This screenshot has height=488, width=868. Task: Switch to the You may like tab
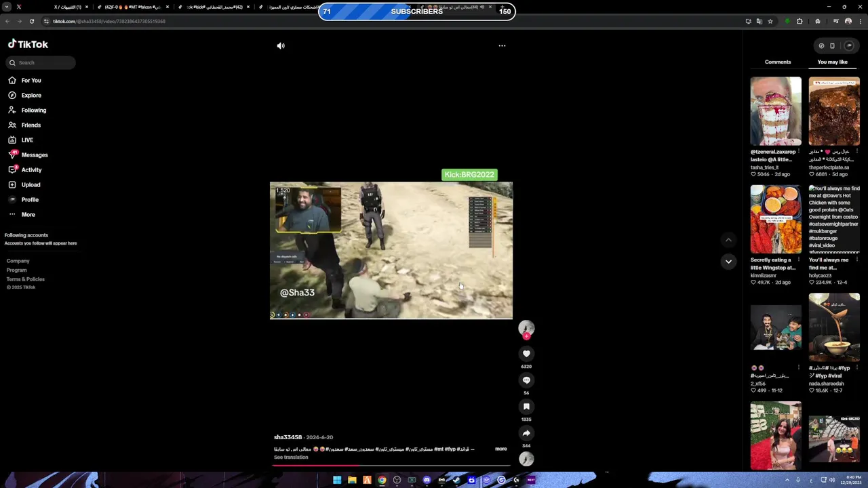tap(832, 62)
